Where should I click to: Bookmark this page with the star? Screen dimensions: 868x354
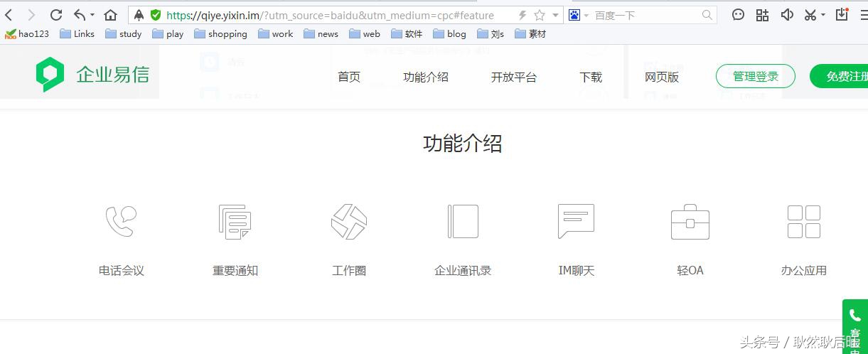[540, 15]
